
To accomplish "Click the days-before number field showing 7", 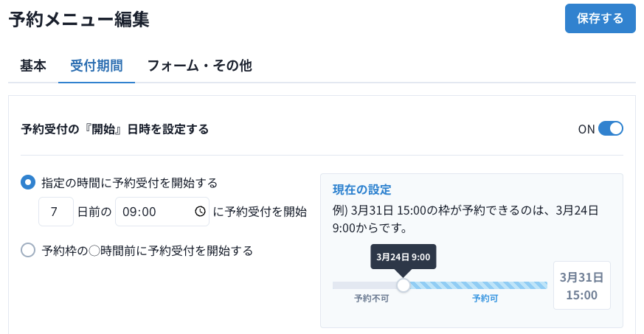I will (x=56, y=212).
